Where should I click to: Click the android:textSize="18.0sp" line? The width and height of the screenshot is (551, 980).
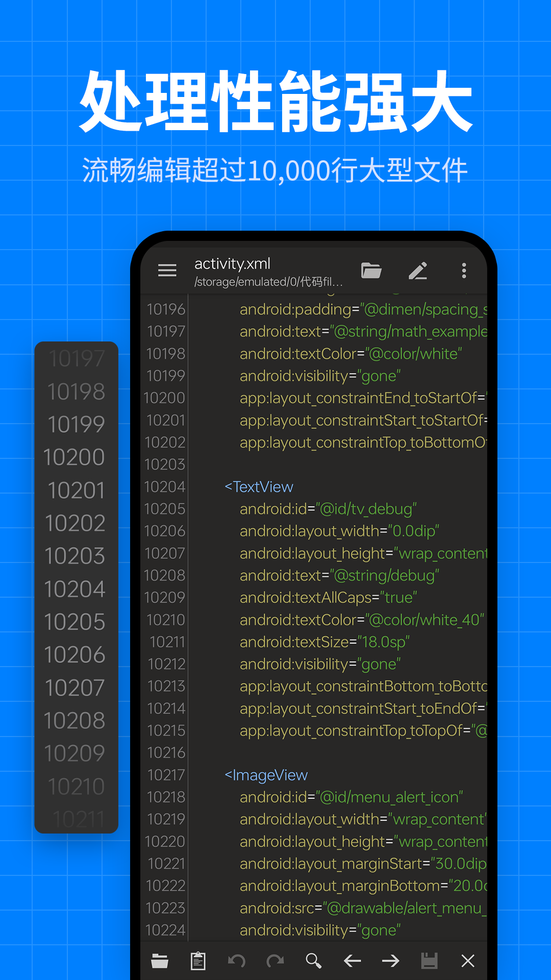(324, 642)
